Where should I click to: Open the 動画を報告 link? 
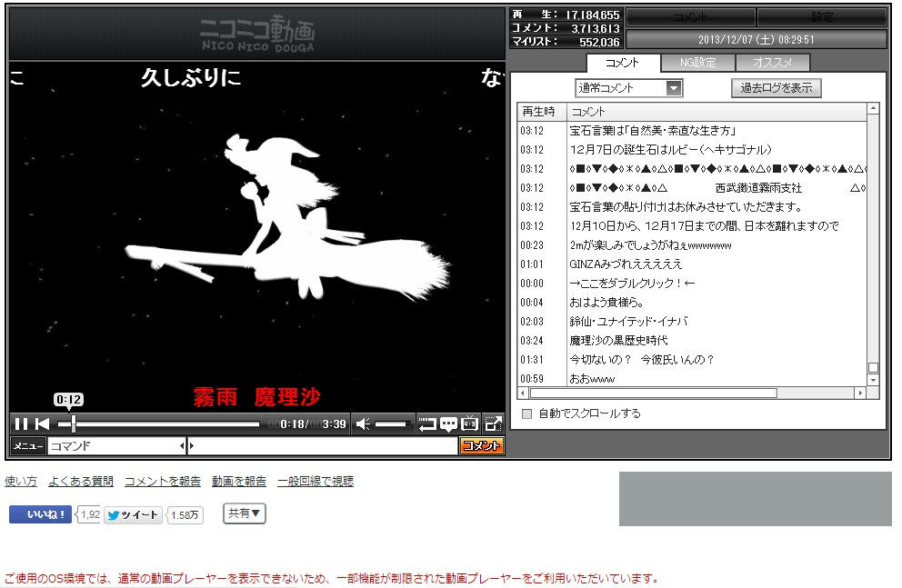click(239, 481)
